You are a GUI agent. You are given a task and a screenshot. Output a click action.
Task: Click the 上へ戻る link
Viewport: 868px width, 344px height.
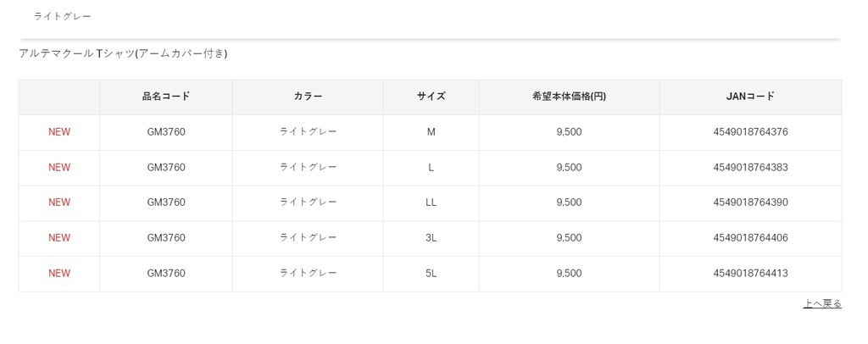tap(821, 303)
